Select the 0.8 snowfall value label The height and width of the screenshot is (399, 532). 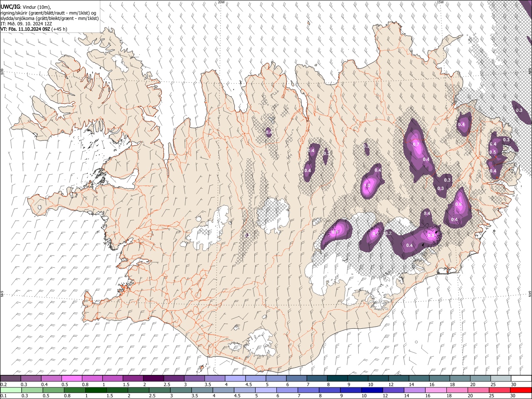click(431, 235)
